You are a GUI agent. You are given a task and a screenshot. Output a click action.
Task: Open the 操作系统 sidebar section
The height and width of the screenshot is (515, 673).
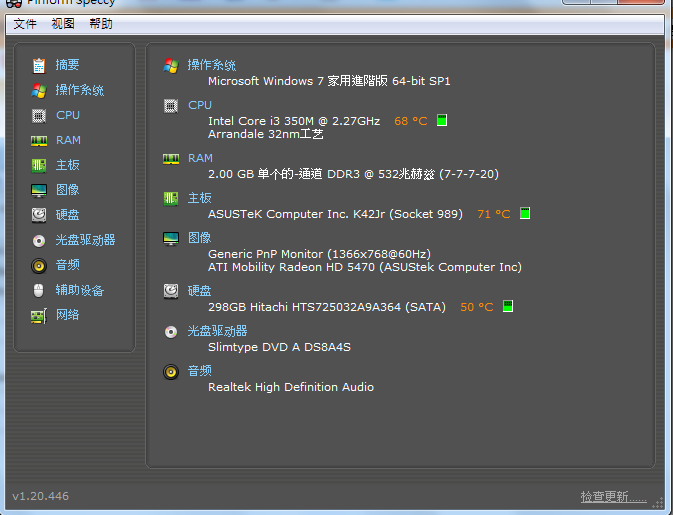coord(80,90)
